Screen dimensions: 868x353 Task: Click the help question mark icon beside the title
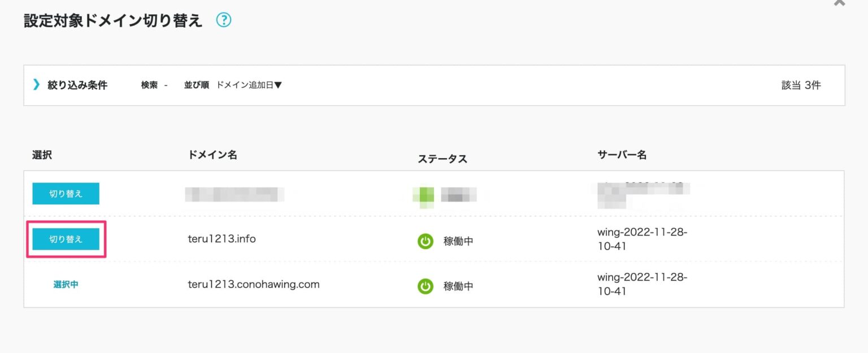[224, 21]
